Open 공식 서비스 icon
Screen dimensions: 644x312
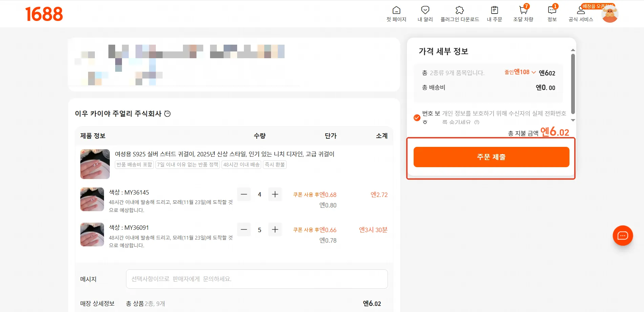581,10
